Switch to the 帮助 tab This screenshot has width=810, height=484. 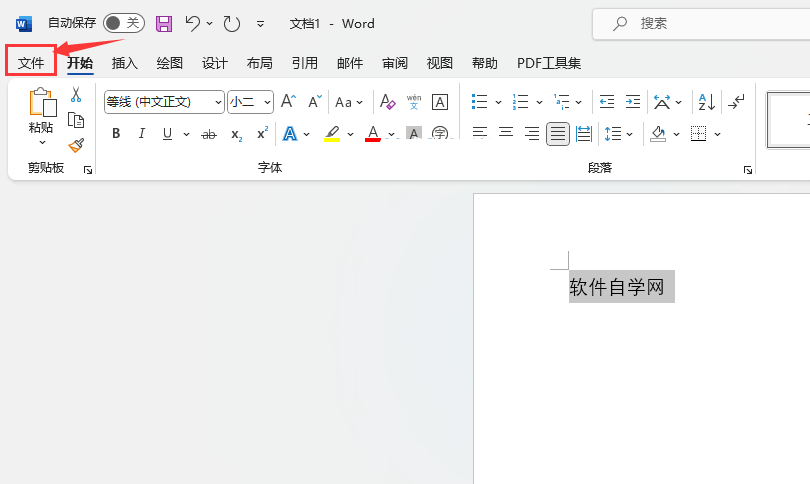click(485, 63)
